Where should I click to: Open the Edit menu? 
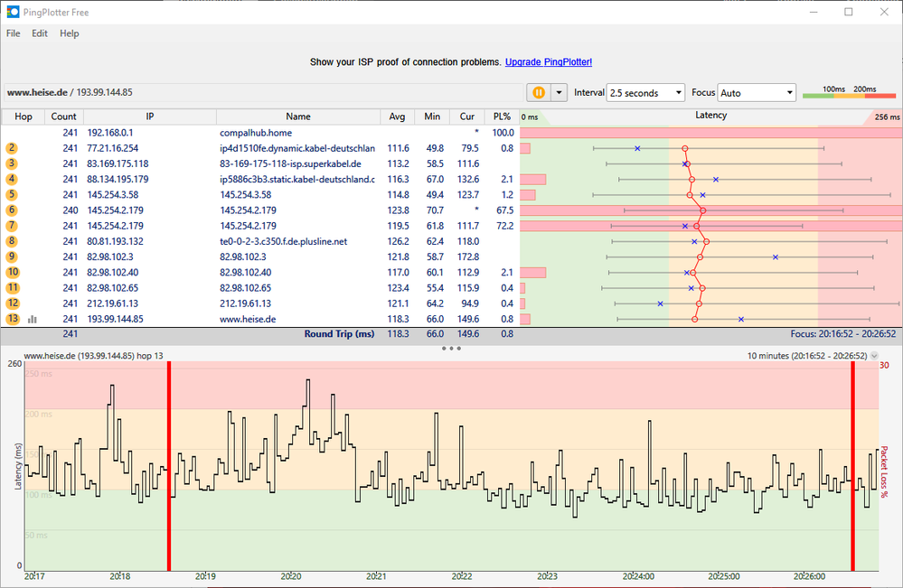tap(40, 33)
